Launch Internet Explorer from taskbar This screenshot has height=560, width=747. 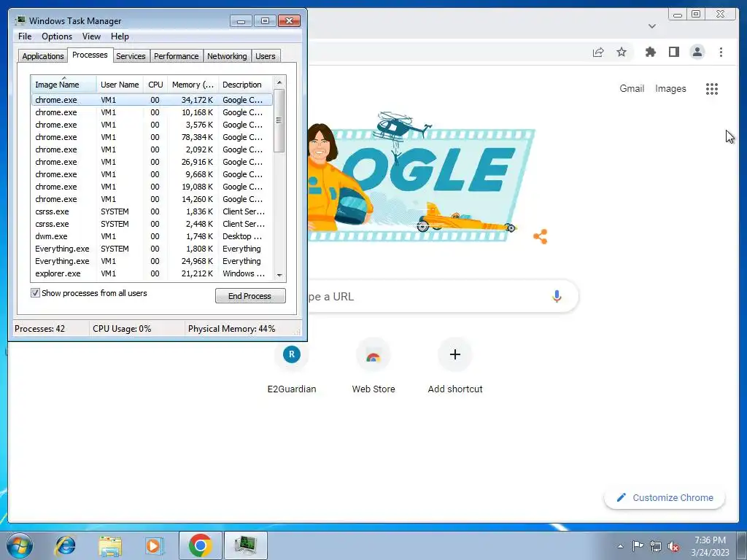[x=65, y=545]
